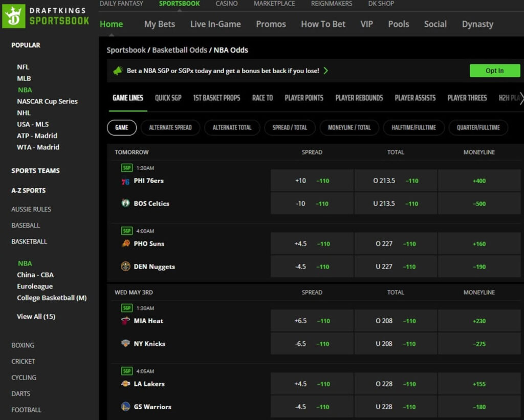Open the 1st Basket Props tab

(216, 98)
